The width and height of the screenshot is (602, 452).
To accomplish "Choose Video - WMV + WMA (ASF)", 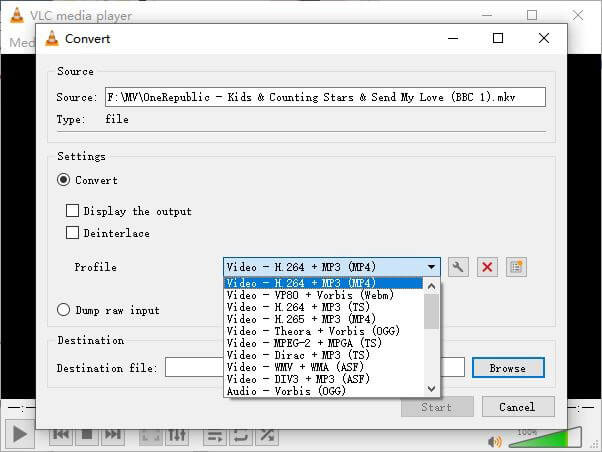I will pos(323,367).
